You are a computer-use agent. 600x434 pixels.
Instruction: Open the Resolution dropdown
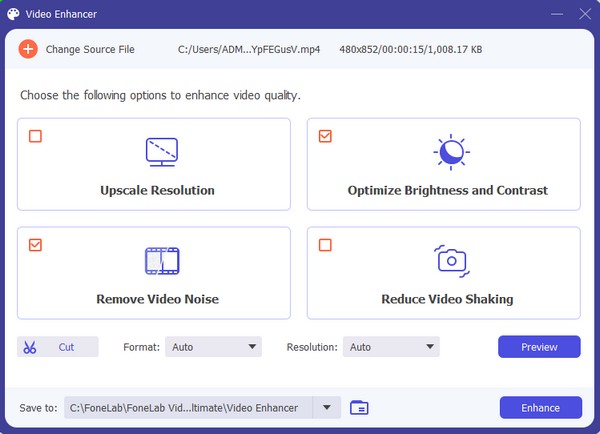click(391, 347)
